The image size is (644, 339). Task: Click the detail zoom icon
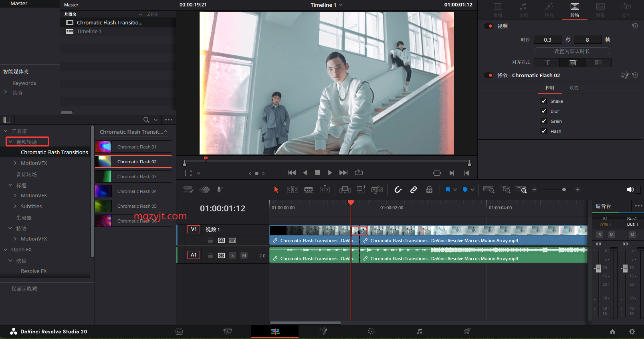505,190
